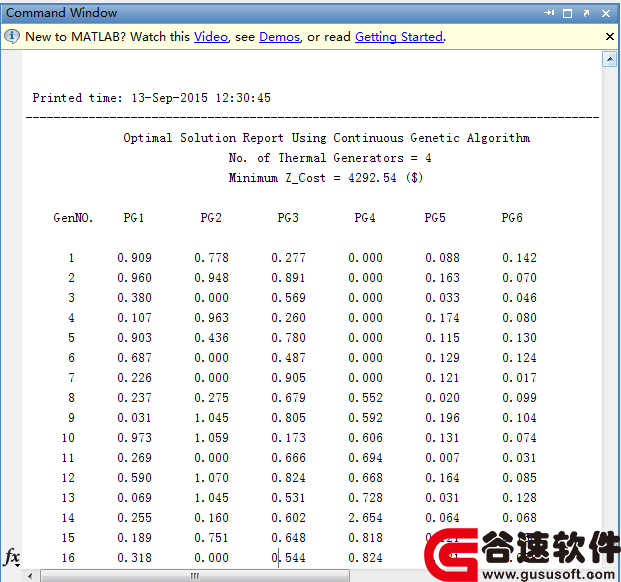Click the PG4 column header
This screenshot has height=582, width=621.
tap(365, 218)
